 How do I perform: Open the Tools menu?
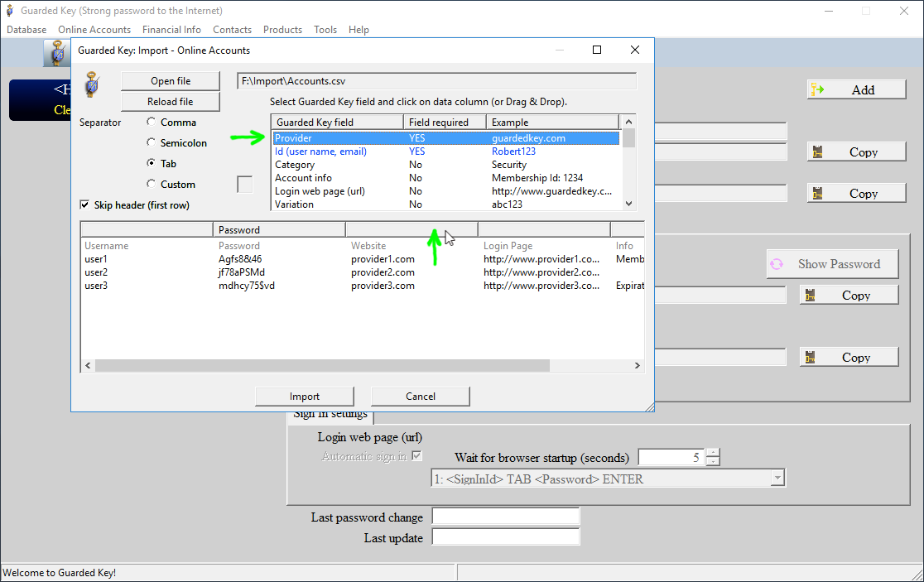click(325, 30)
